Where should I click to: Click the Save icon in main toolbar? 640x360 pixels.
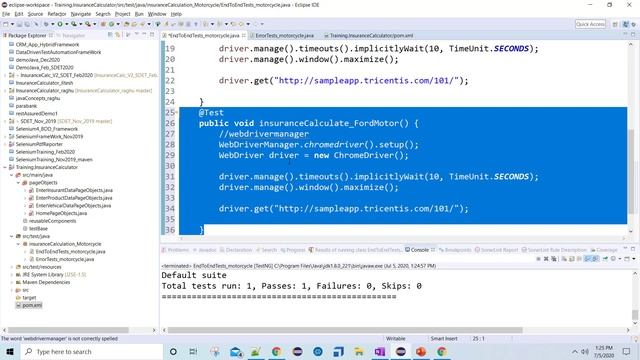click(x=19, y=24)
